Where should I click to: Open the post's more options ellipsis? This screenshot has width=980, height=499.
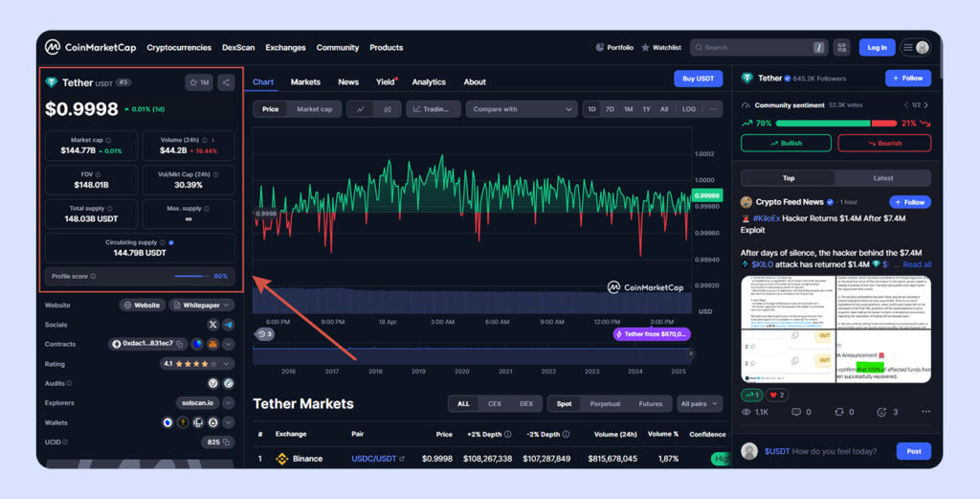tap(925, 412)
